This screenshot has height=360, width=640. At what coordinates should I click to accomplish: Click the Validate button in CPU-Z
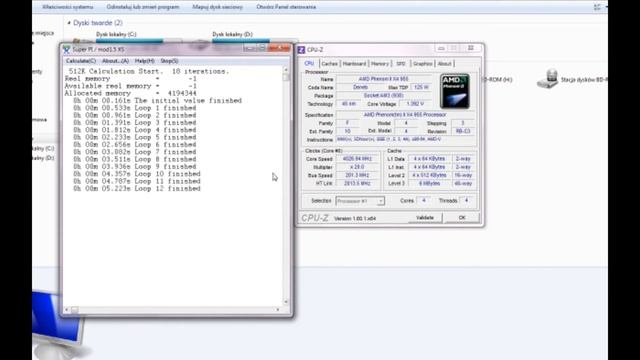pyautogui.click(x=425, y=218)
